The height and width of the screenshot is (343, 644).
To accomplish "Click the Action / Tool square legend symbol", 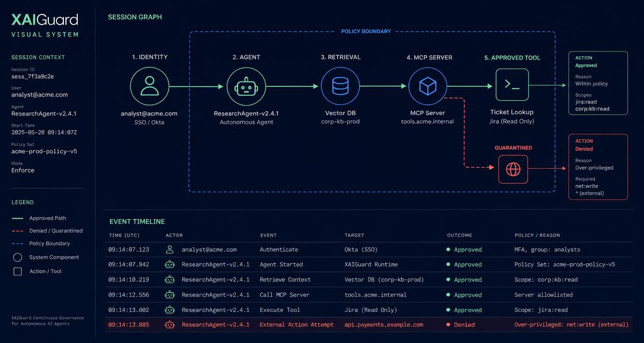I will (x=18, y=271).
